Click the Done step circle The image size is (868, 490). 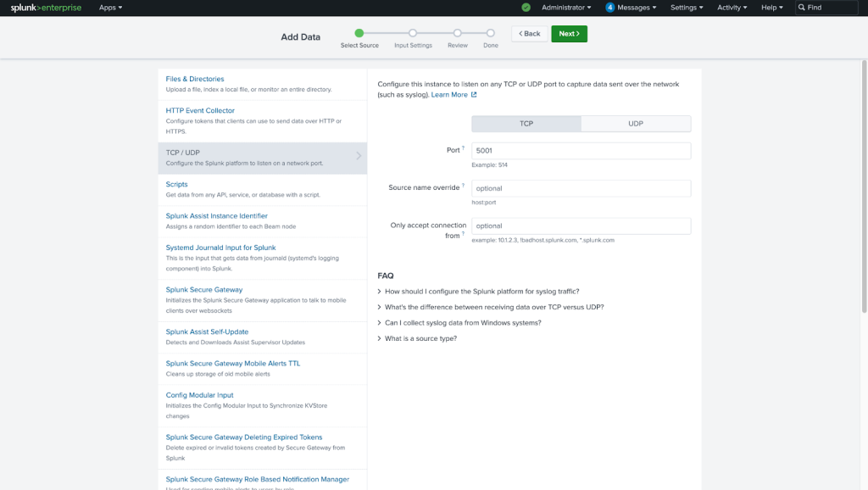click(x=491, y=33)
